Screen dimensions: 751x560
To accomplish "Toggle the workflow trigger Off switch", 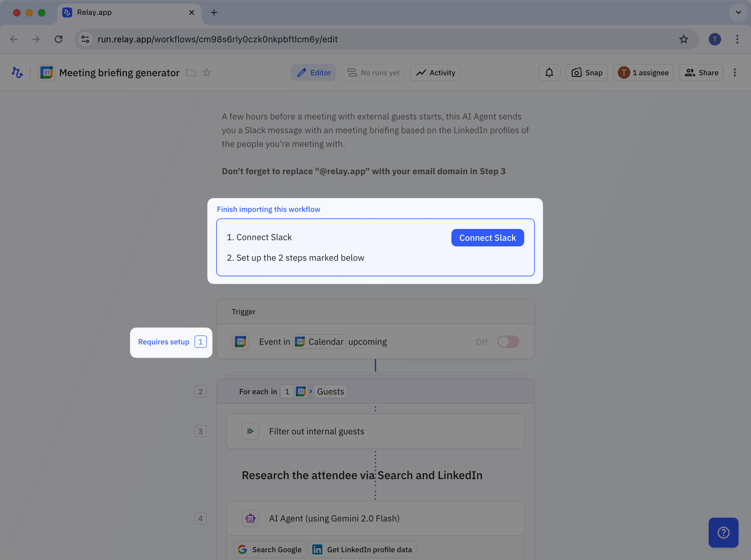I will (x=508, y=342).
